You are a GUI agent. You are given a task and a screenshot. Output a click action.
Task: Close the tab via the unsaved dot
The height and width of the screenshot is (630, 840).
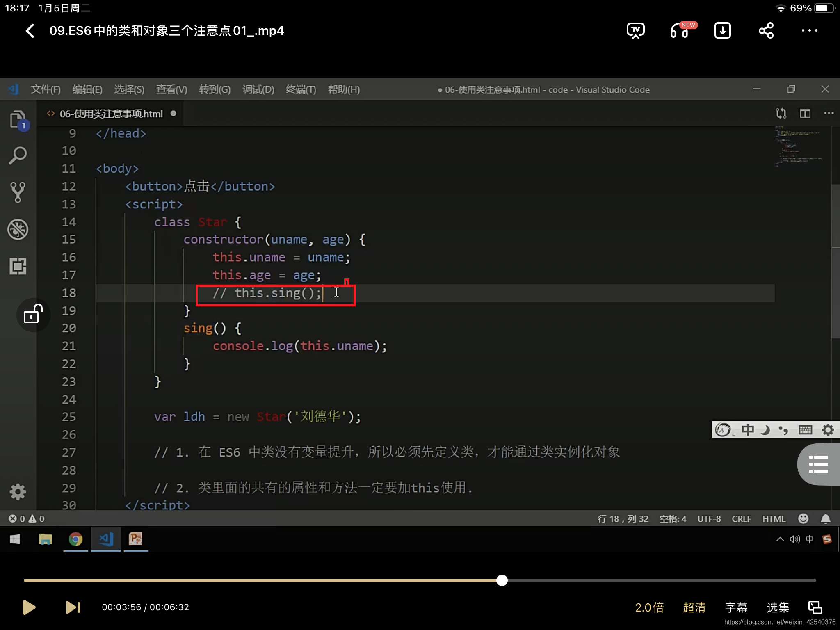coord(173,114)
